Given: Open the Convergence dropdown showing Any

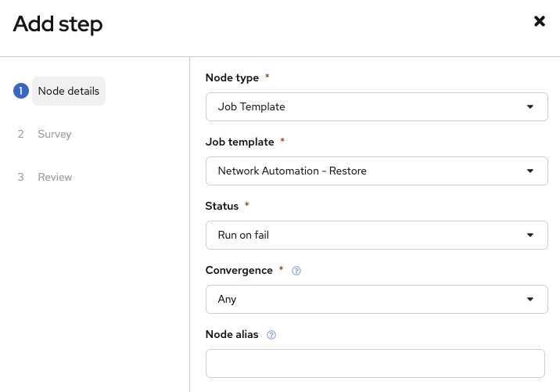Looking at the screenshot, I should (x=376, y=299).
